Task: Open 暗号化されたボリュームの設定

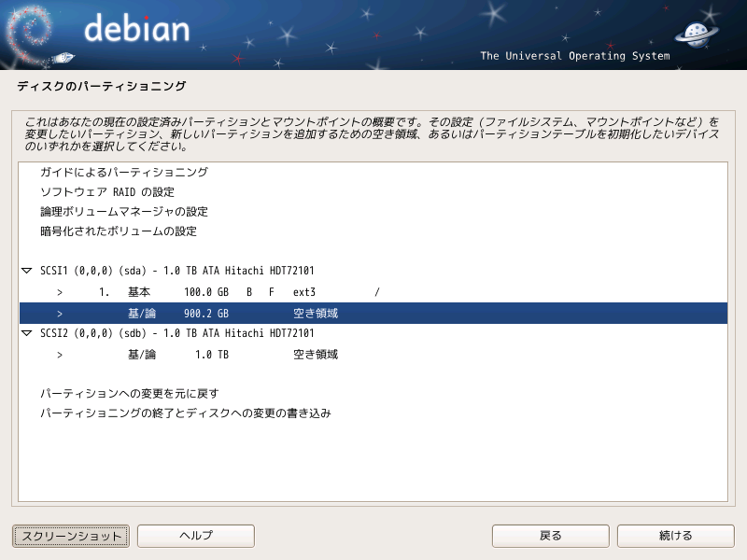Action: tap(119, 231)
